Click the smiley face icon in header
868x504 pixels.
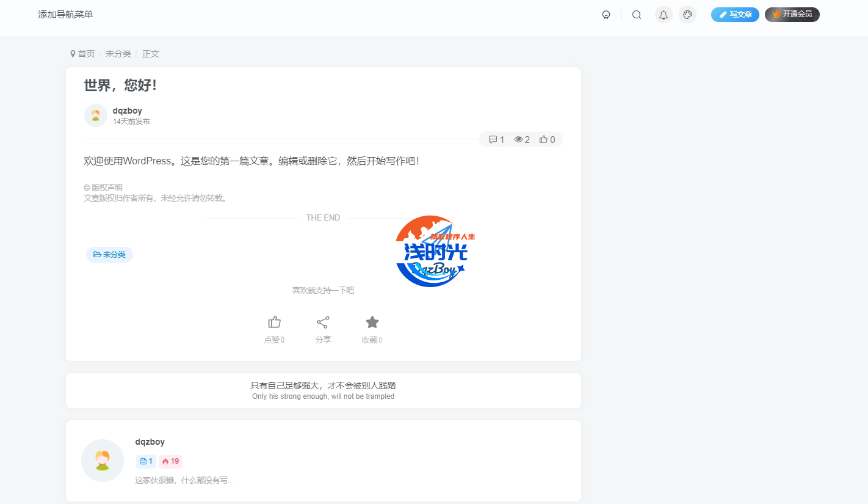(x=606, y=15)
